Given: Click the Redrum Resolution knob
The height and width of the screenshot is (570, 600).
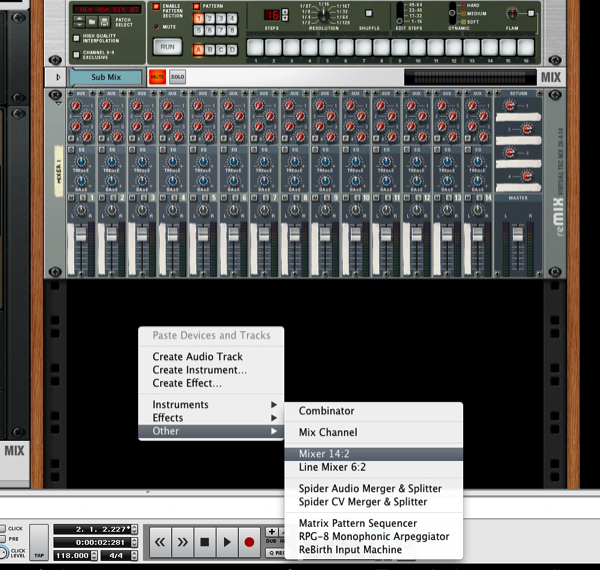Looking at the screenshot, I should pos(323,15).
